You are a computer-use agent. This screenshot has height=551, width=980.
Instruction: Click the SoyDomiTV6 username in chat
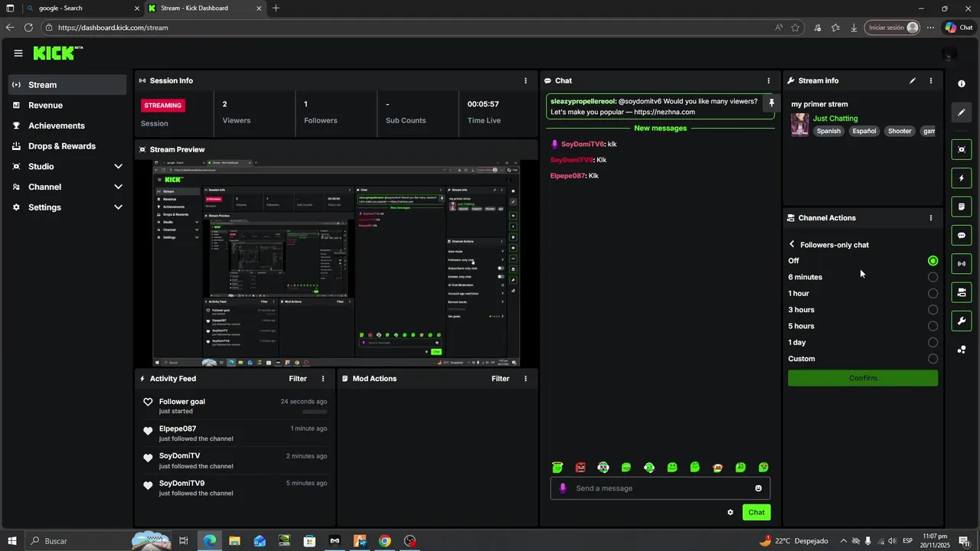pos(583,144)
